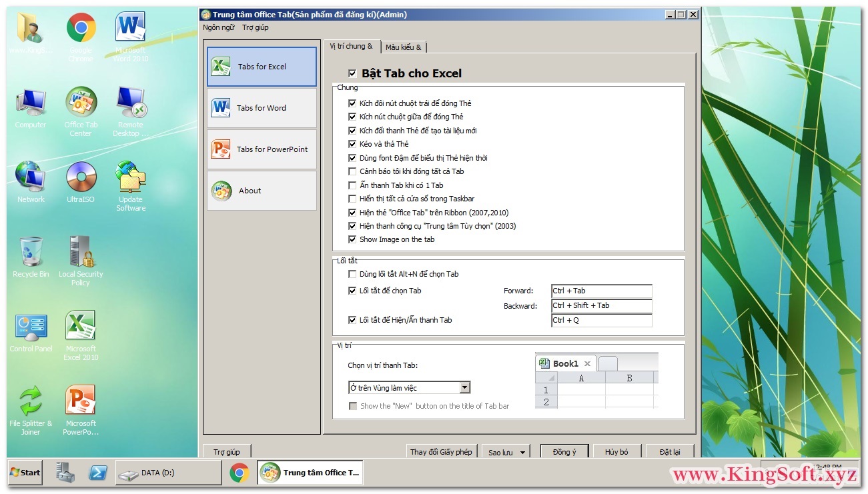Toggle Hiện thanh công cụ "Trung tâm Tùy chọn"
This screenshot has height=494, width=868.
point(352,226)
